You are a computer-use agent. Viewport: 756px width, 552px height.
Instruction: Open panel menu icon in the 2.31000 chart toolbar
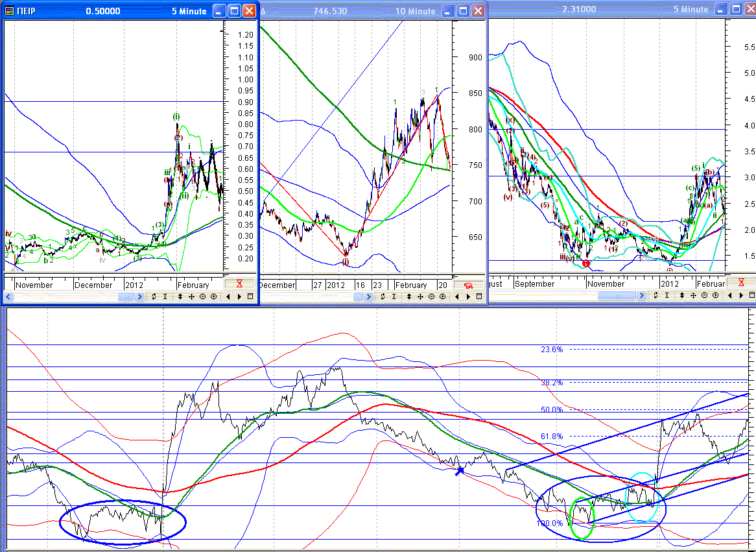pos(752,295)
